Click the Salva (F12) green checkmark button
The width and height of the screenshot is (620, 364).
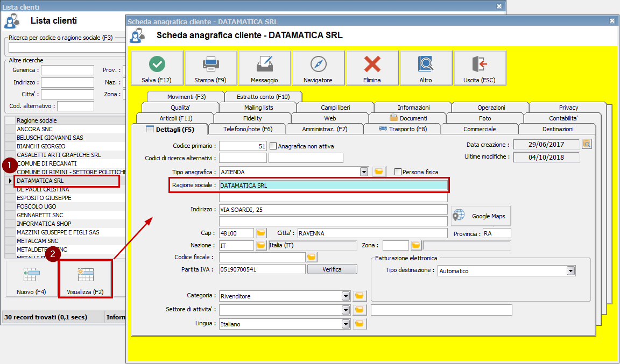pos(157,68)
